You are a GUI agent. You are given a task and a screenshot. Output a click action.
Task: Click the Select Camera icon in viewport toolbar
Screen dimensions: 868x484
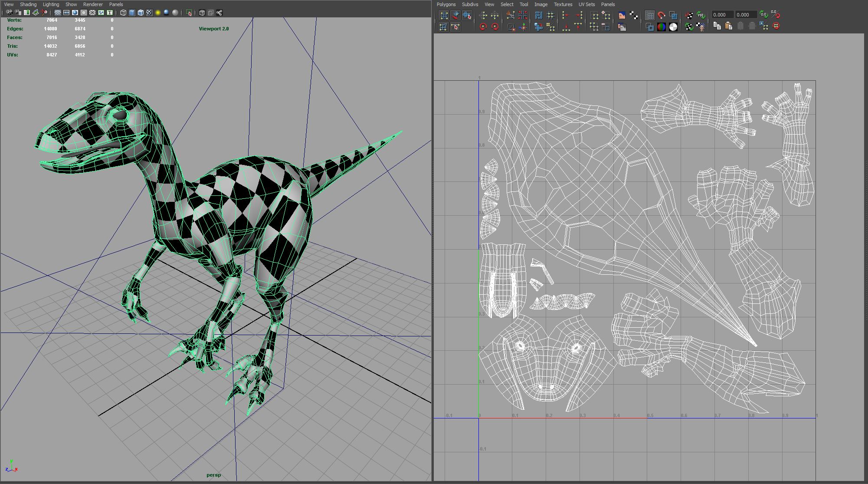point(10,13)
